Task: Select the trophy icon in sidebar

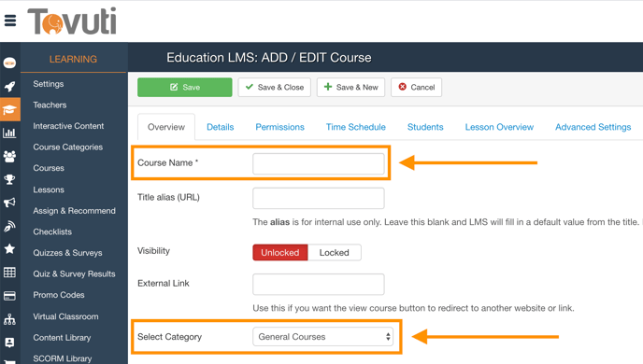Action: coord(9,179)
